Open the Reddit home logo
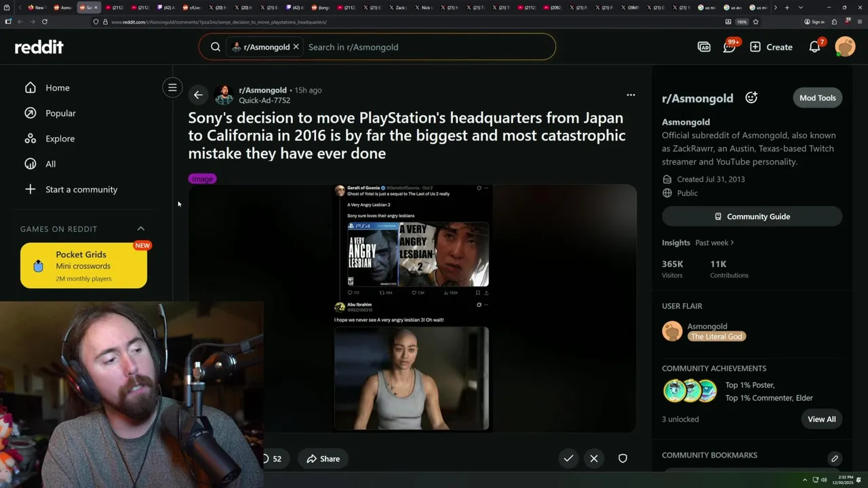 point(39,47)
